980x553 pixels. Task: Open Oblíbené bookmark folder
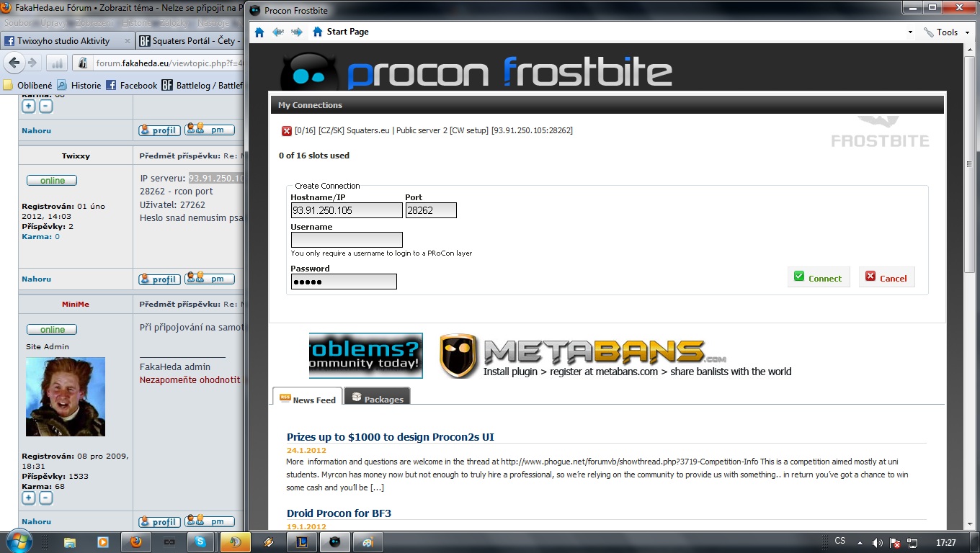(x=27, y=85)
